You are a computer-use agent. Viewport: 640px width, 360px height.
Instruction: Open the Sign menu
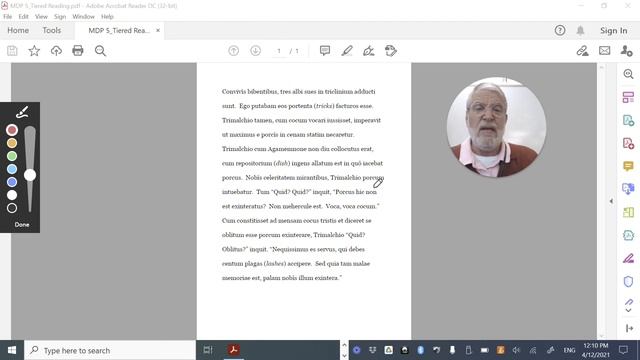click(x=60, y=17)
